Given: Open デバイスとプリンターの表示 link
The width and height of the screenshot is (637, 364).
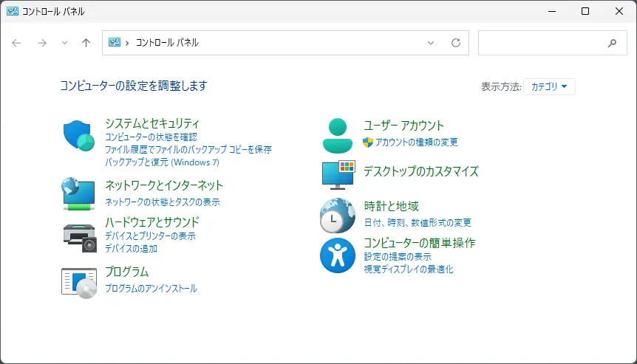Looking at the screenshot, I should point(150,236).
